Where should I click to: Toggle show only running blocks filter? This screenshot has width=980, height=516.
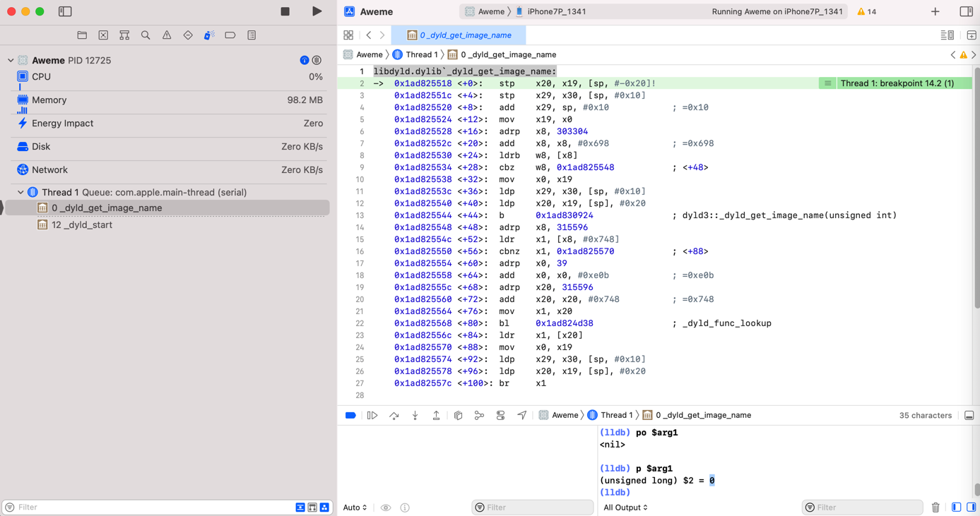click(x=312, y=508)
